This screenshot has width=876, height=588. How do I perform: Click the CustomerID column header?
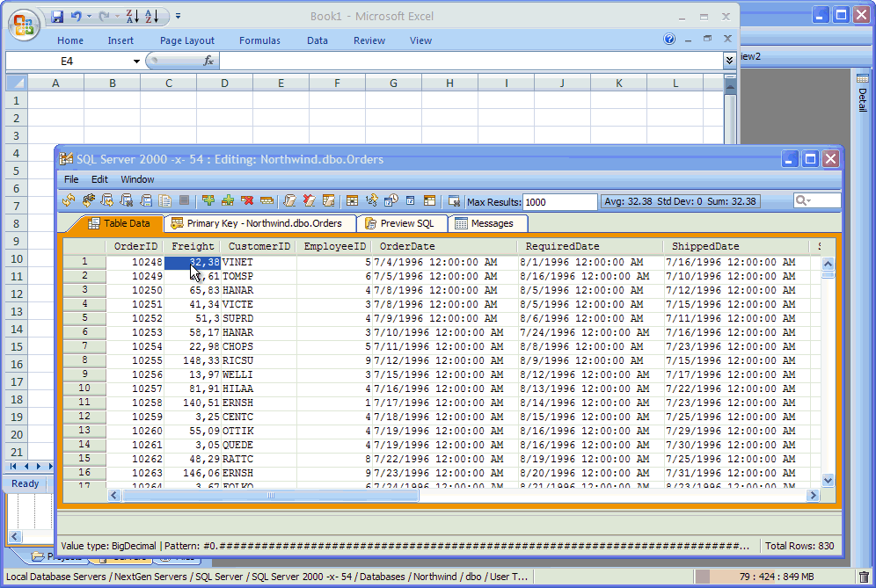(259, 246)
